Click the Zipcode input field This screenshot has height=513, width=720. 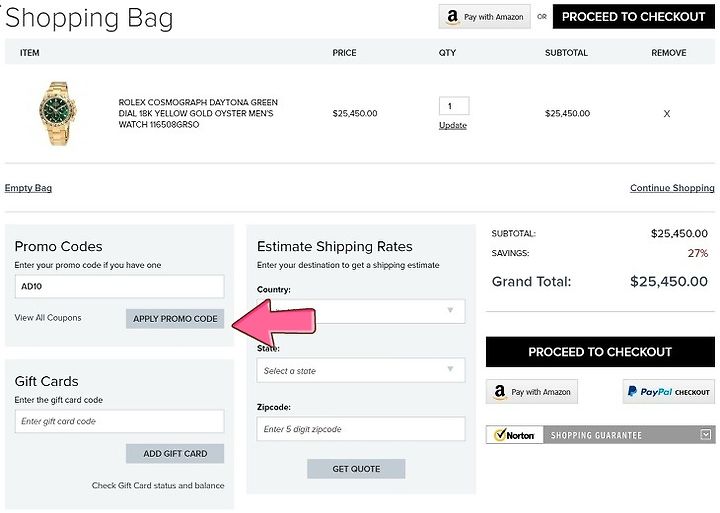point(361,429)
